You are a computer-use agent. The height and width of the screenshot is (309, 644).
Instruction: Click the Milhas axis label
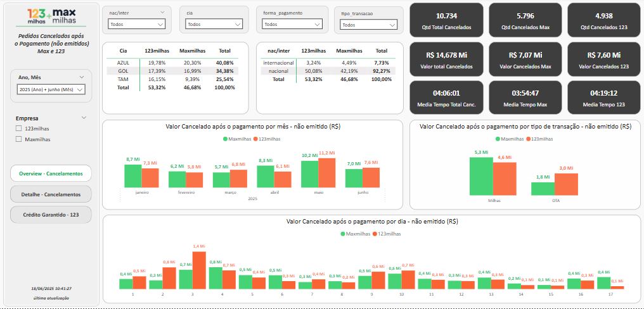[x=493, y=201]
